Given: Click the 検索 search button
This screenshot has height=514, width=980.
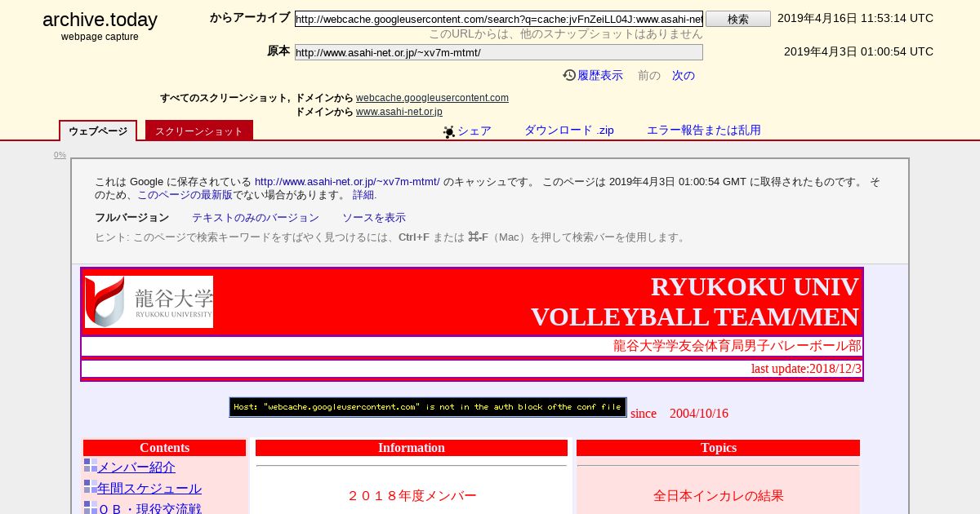Looking at the screenshot, I should (x=738, y=19).
